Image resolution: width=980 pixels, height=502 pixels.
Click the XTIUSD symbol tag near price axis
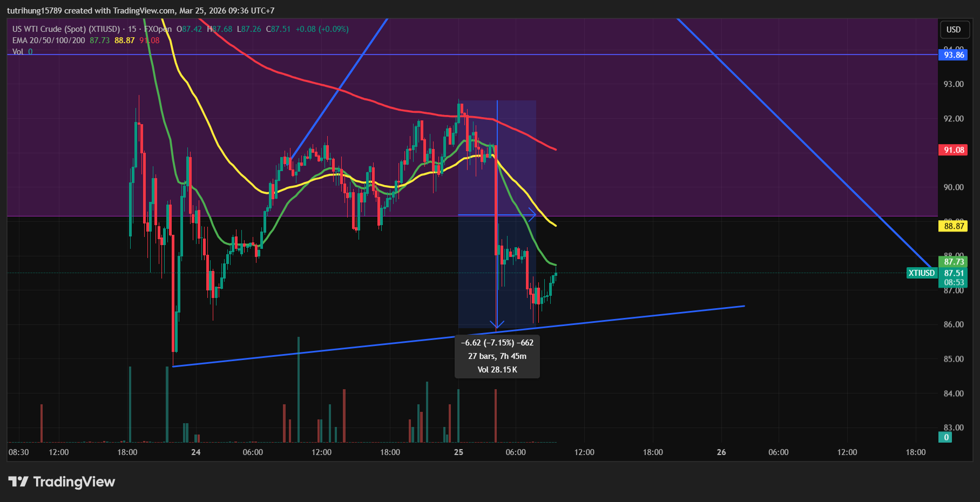click(x=921, y=273)
